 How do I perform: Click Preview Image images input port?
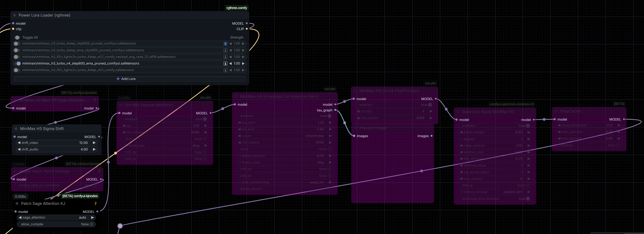(354, 136)
